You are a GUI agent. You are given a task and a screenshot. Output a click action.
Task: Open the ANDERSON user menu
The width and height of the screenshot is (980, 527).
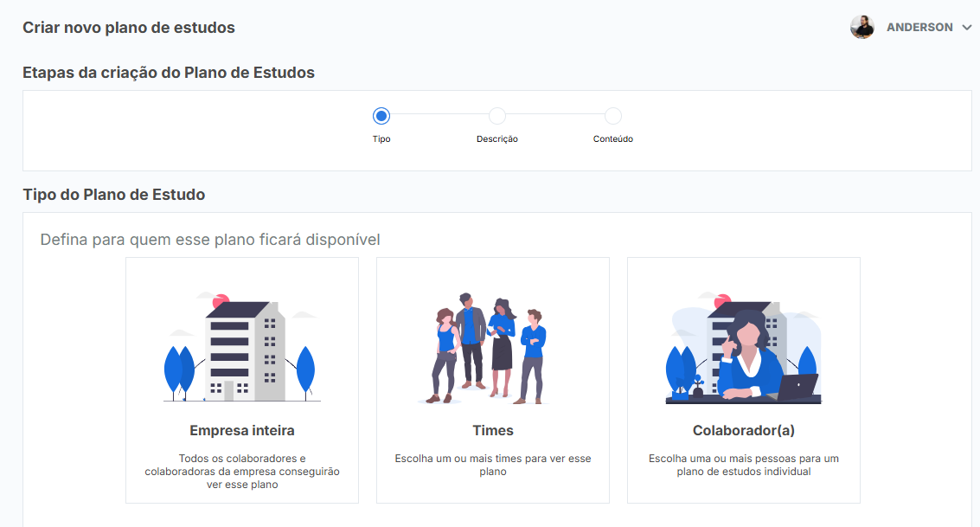(x=919, y=28)
